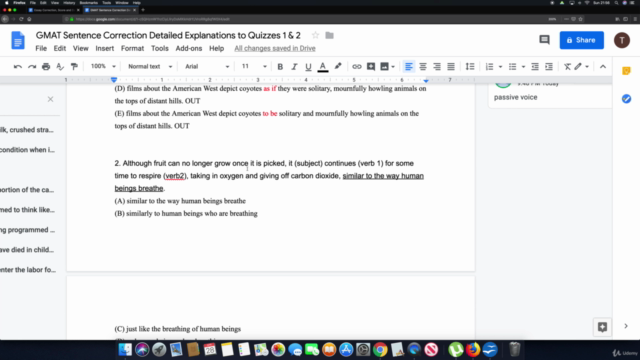Hide the side panel with the arrow
The width and height of the screenshot is (640, 360).
[x=626, y=326]
